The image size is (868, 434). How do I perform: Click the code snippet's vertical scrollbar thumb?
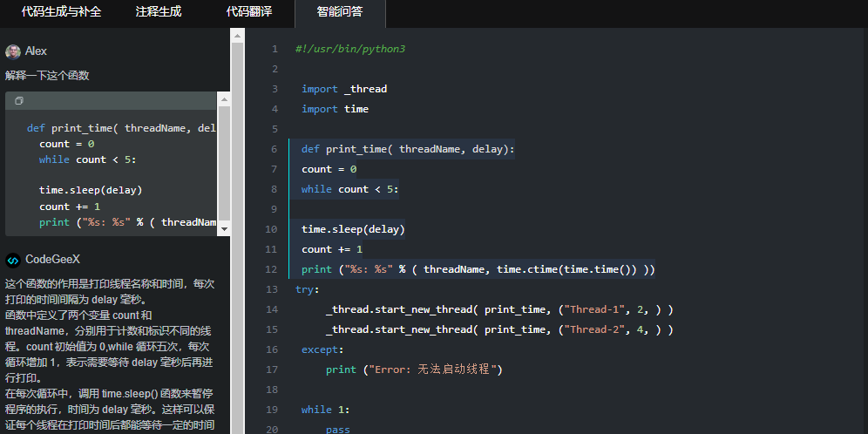224,164
